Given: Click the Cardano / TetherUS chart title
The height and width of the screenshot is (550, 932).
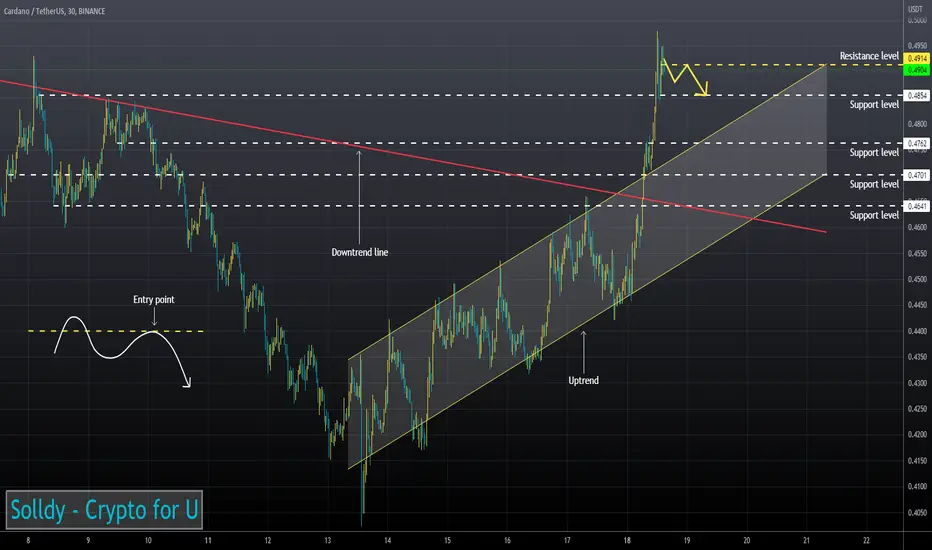Looking at the screenshot, I should (55, 11).
